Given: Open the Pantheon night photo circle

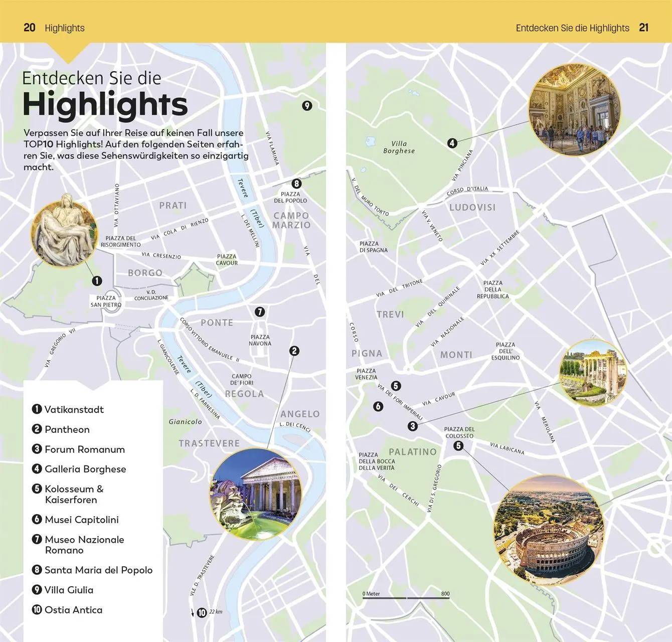Looking at the screenshot, I should pos(256,495).
